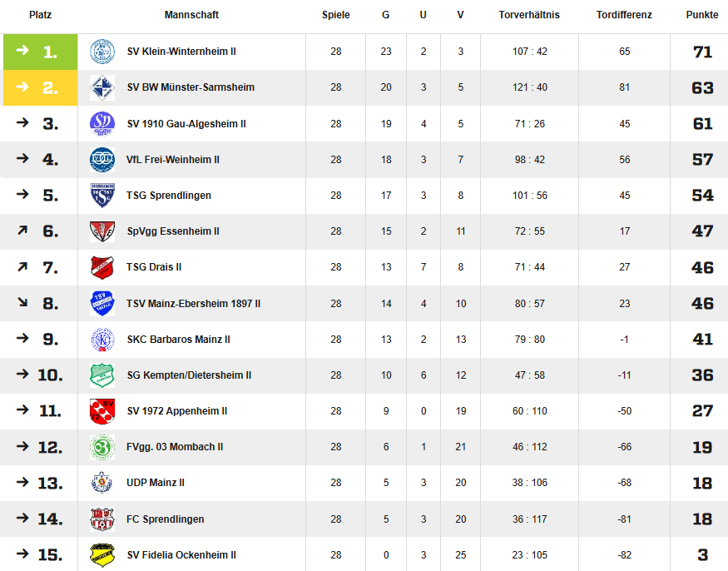This screenshot has width=728, height=571.
Task: Click the Punkte column header
Action: [702, 15]
